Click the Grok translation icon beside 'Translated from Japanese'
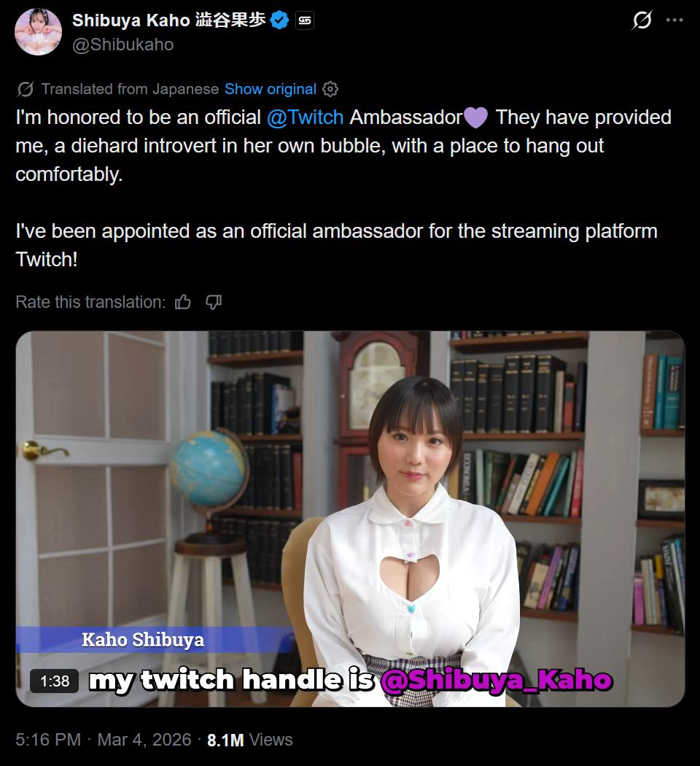The height and width of the screenshot is (766, 700). (26, 90)
